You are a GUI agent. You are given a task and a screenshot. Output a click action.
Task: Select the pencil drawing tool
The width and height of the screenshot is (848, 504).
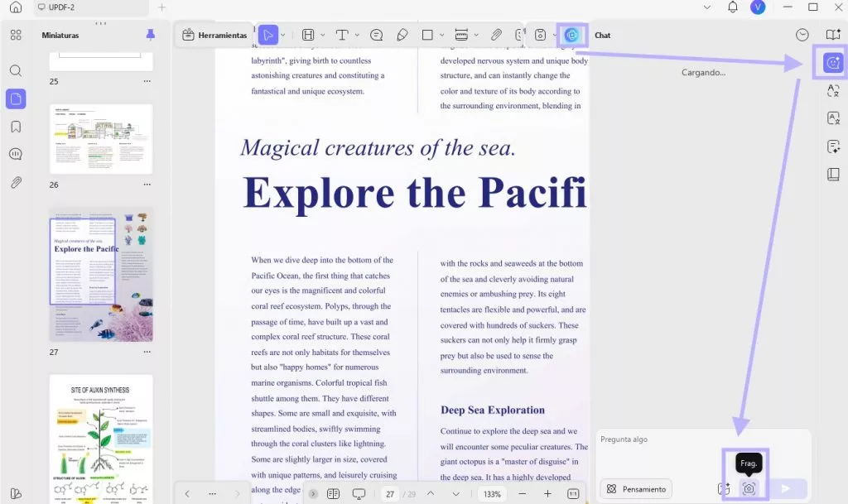tap(402, 35)
